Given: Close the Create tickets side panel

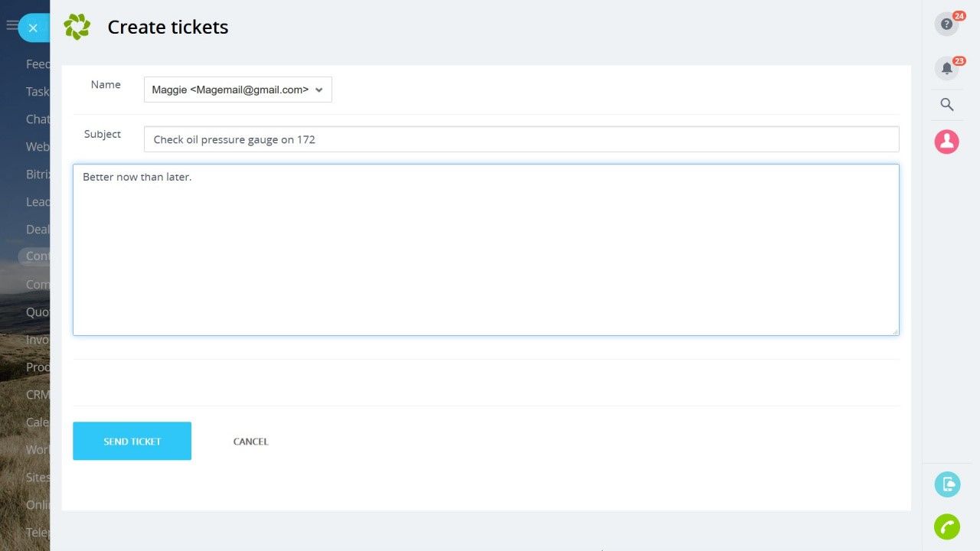Looking at the screenshot, I should tap(33, 28).
